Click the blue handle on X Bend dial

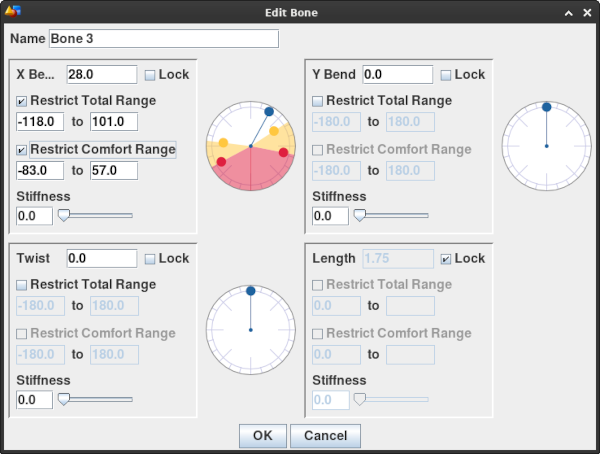(x=269, y=111)
